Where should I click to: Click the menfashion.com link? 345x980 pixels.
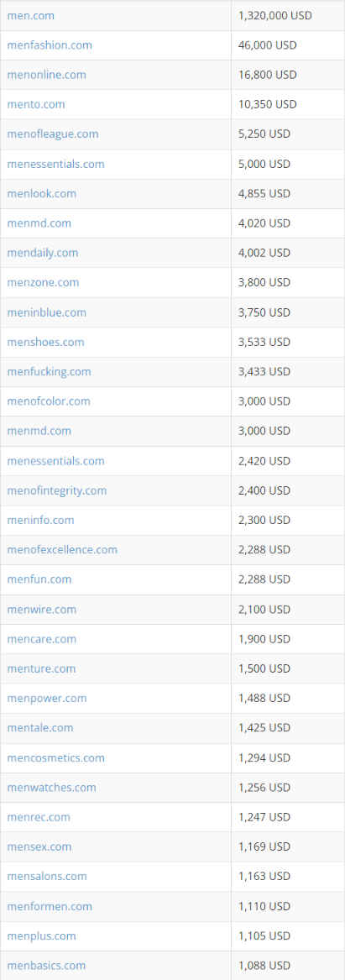[50, 45]
